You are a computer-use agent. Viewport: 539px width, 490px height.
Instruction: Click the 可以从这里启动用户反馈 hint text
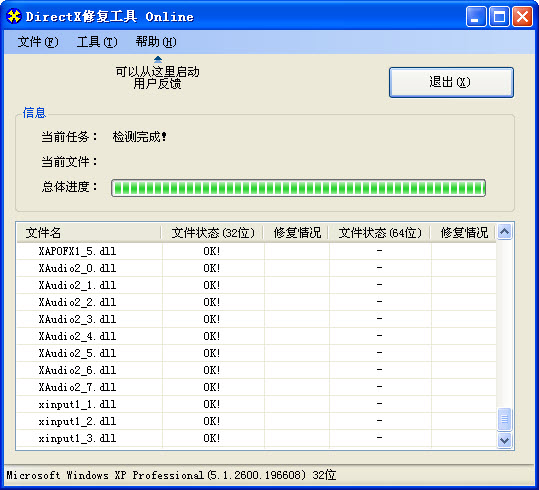[157, 78]
